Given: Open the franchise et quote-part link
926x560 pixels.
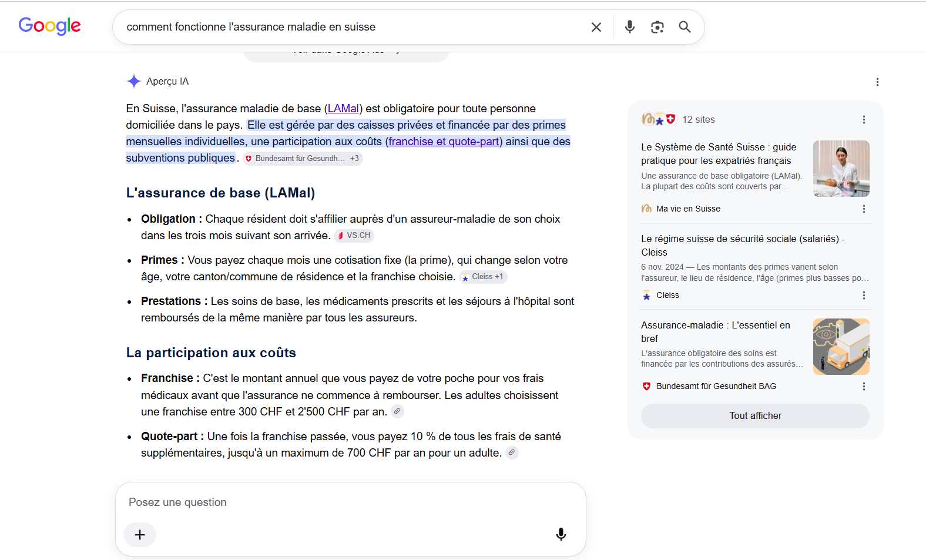Looking at the screenshot, I should (x=444, y=142).
